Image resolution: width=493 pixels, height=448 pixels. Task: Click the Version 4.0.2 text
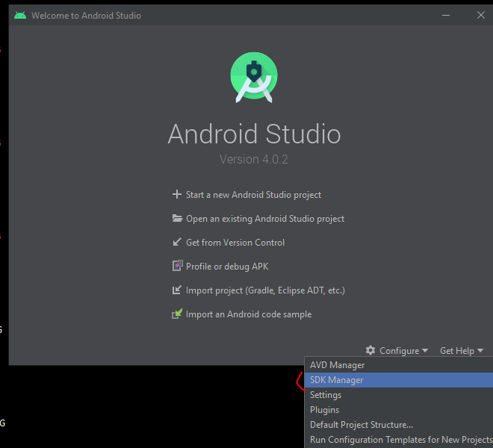coord(253,159)
